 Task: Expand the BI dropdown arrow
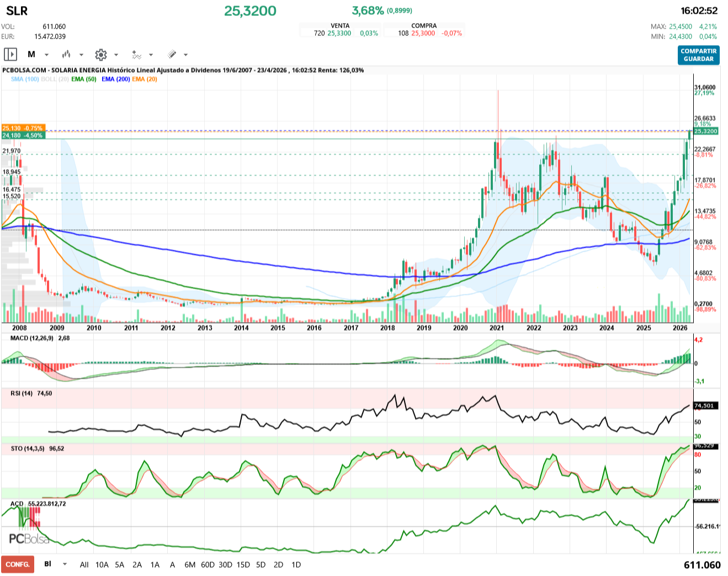click(x=65, y=564)
